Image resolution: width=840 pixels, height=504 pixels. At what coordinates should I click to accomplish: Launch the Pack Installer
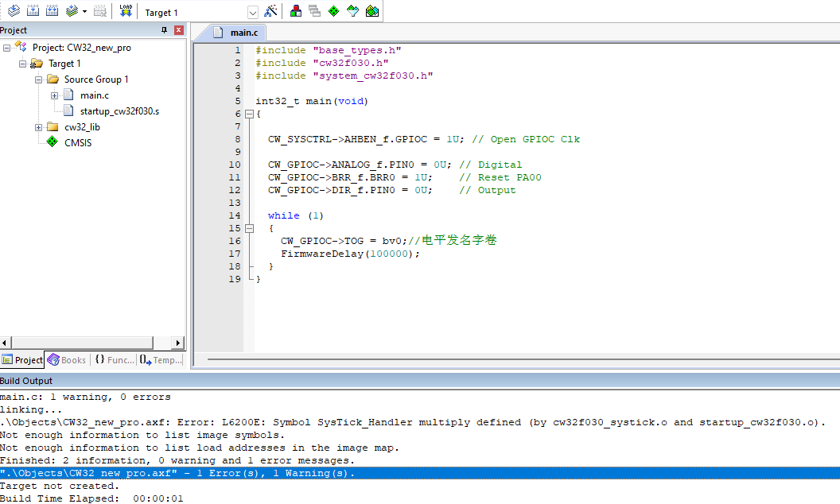[372, 10]
